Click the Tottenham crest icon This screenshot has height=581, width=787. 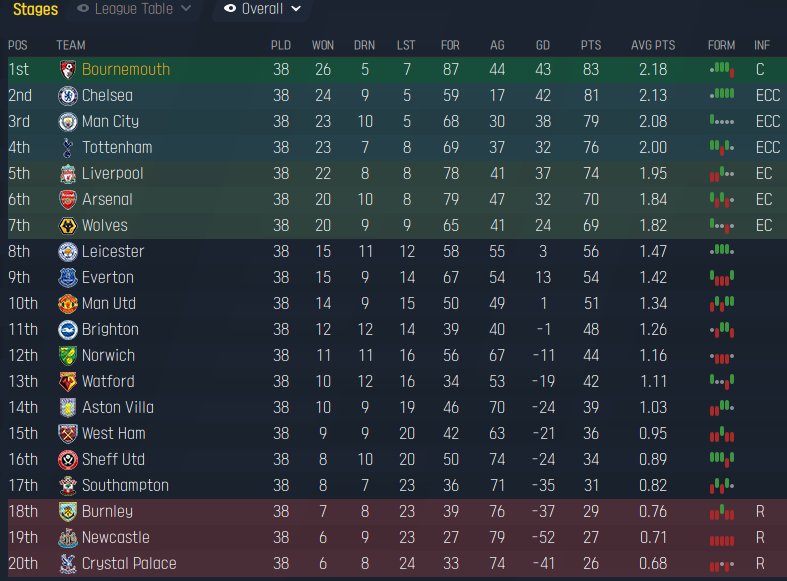(x=68, y=148)
